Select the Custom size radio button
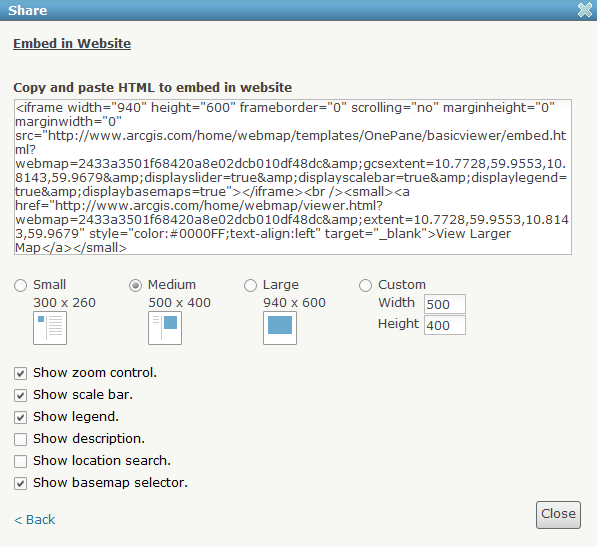The image size is (597, 547). (x=366, y=285)
